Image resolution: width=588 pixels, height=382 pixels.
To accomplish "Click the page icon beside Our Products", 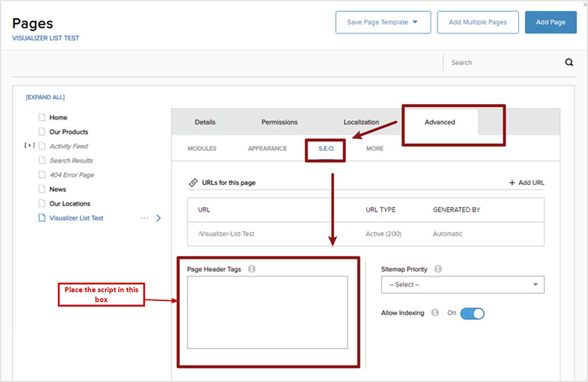I will (x=42, y=131).
